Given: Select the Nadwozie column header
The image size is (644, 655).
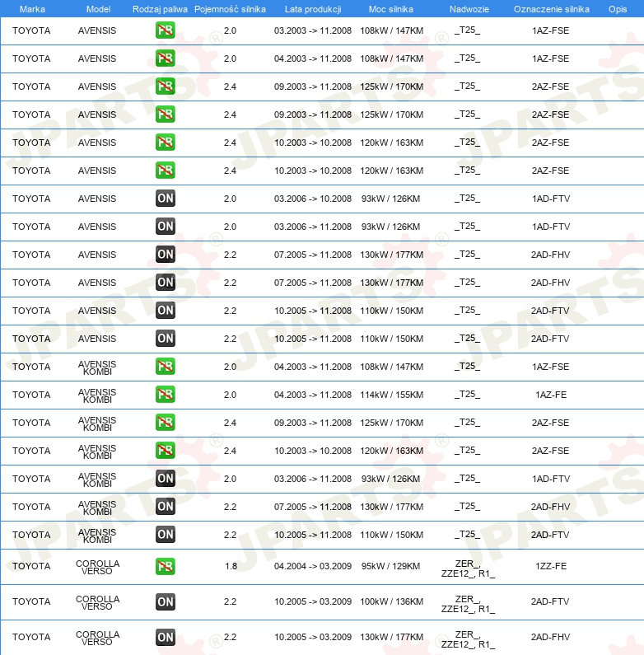Looking at the screenshot, I should [469, 9].
